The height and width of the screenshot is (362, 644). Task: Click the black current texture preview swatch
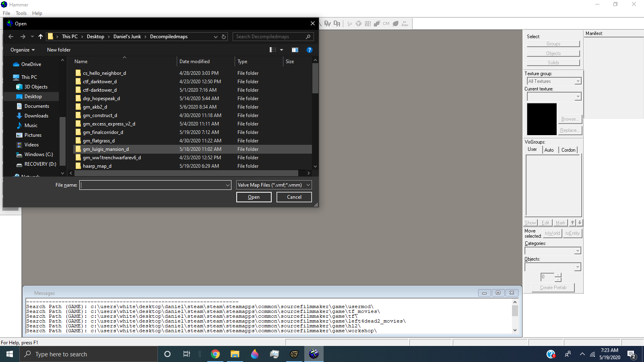[x=542, y=119]
